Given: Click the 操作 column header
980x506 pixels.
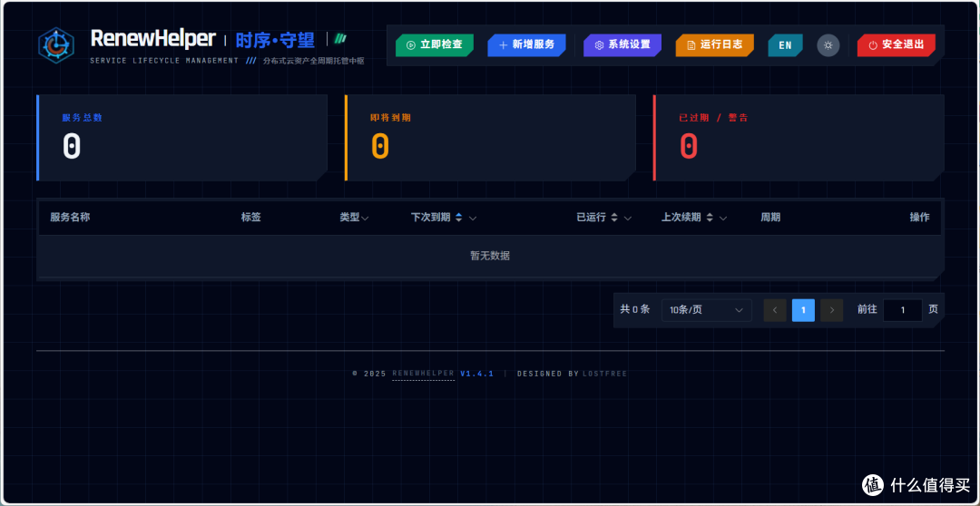Looking at the screenshot, I should point(919,218).
